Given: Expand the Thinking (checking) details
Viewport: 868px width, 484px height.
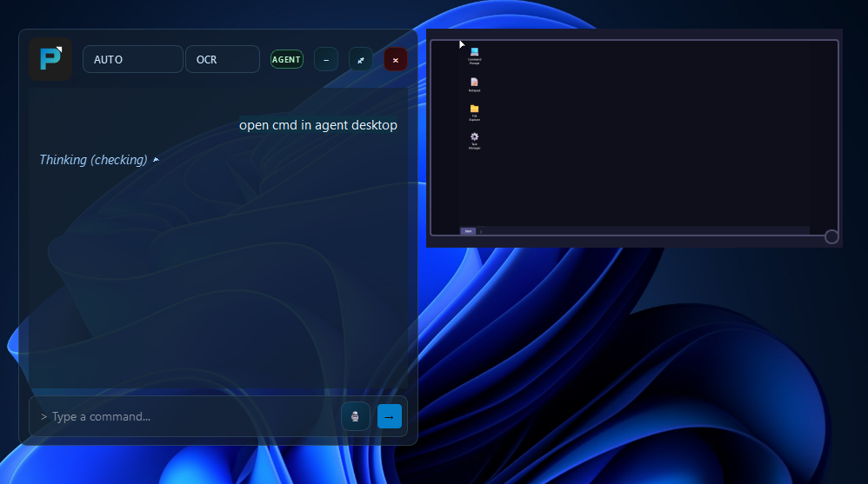Looking at the screenshot, I should tap(100, 160).
